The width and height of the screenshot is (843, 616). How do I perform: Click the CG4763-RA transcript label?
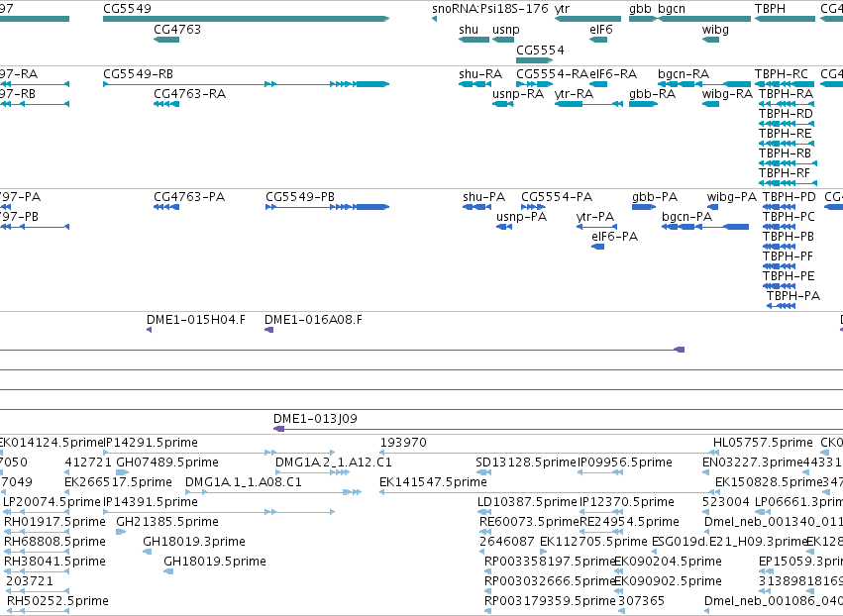coord(190,93)
